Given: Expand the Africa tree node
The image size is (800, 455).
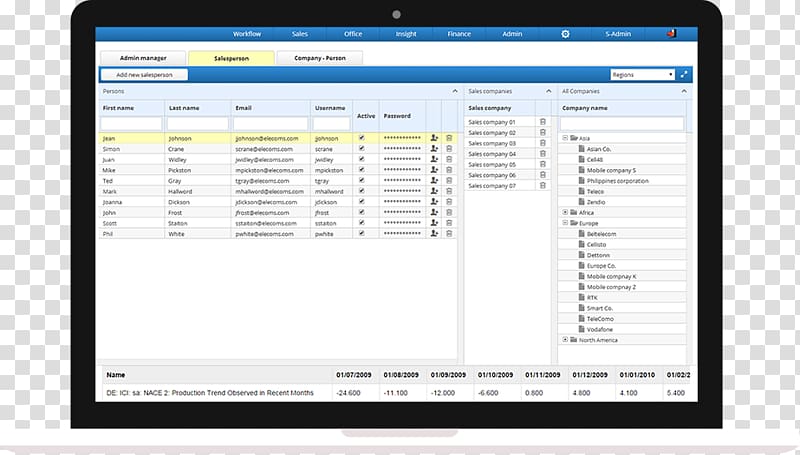Looking at the screenshot, I should (x=565, y=212).
